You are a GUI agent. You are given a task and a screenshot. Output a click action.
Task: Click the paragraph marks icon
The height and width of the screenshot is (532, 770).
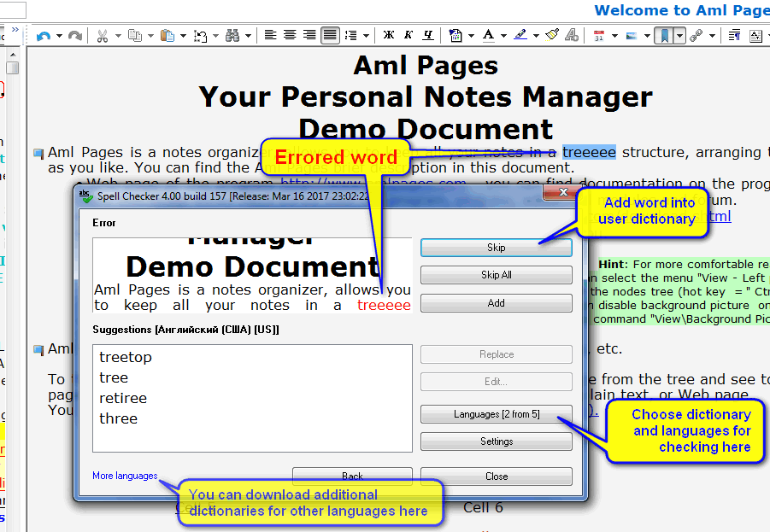tap(735, 35)
